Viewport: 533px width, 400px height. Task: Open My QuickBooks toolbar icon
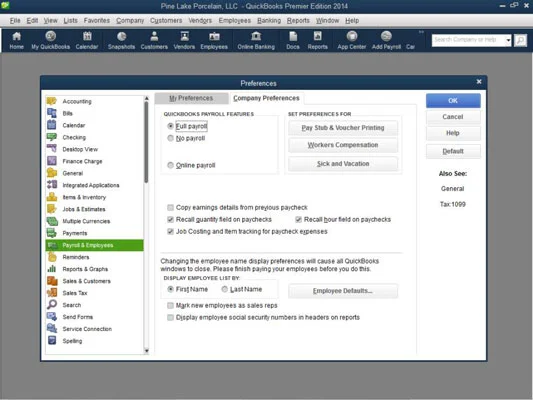click(x=50, y=40)
